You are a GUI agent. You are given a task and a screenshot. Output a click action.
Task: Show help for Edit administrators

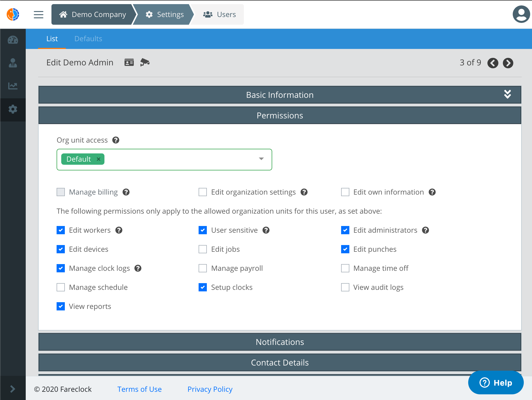click(x=425, y=230)
